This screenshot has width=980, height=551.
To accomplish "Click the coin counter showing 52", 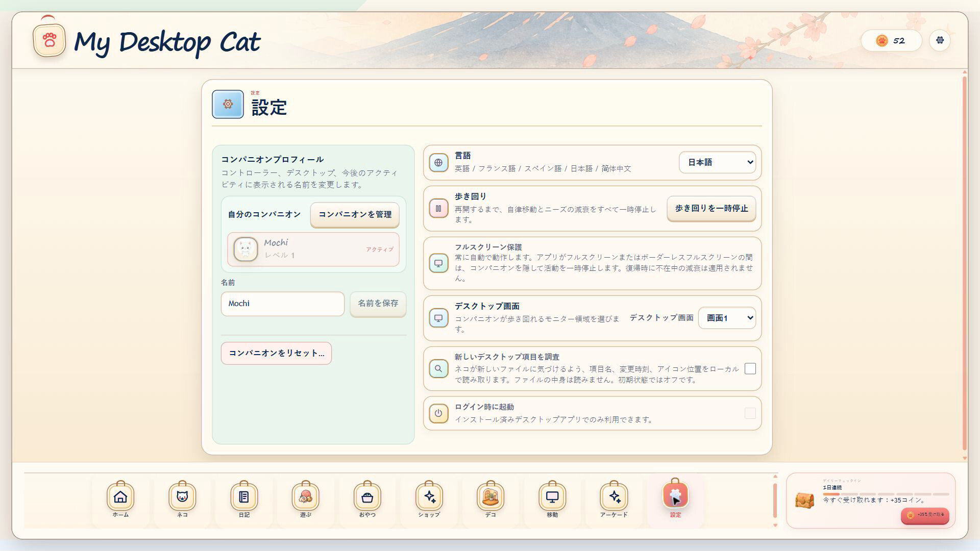I will 891,41.
